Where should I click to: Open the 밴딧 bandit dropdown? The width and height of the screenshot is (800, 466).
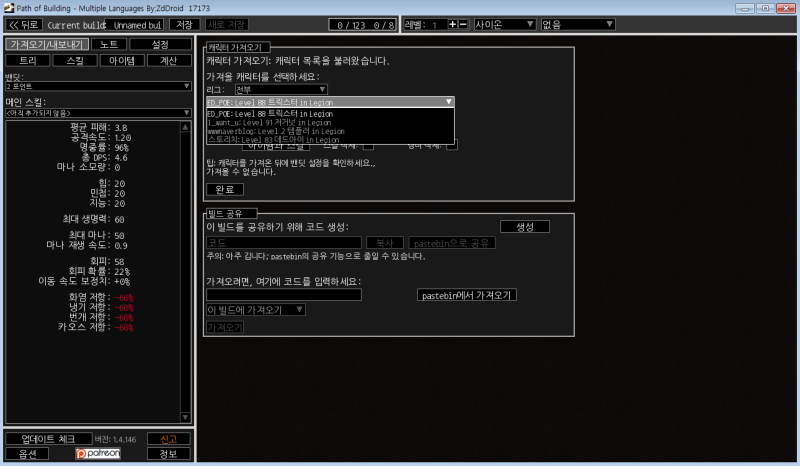tap(98, 86)
